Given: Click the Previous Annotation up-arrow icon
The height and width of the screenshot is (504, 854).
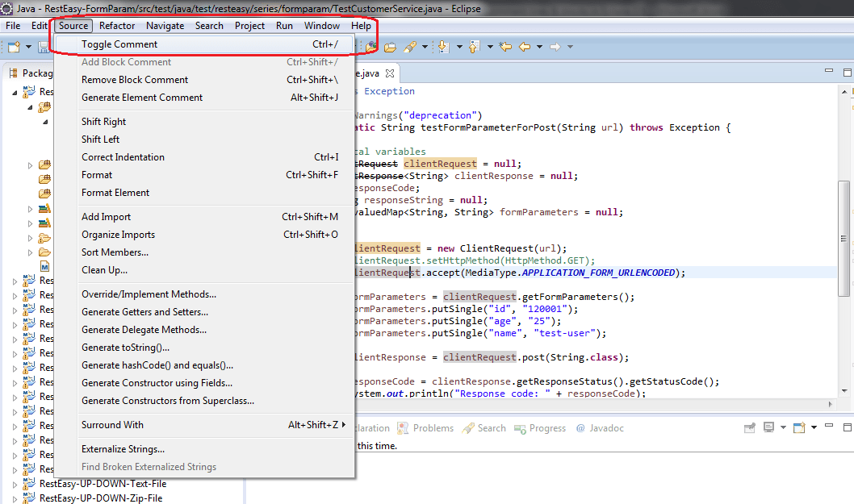Looking at the screenshot, I should tap(474, 48).
